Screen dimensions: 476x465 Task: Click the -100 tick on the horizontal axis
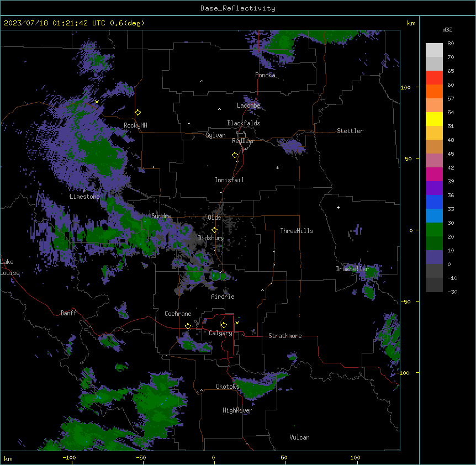click(x=69, y=457)
